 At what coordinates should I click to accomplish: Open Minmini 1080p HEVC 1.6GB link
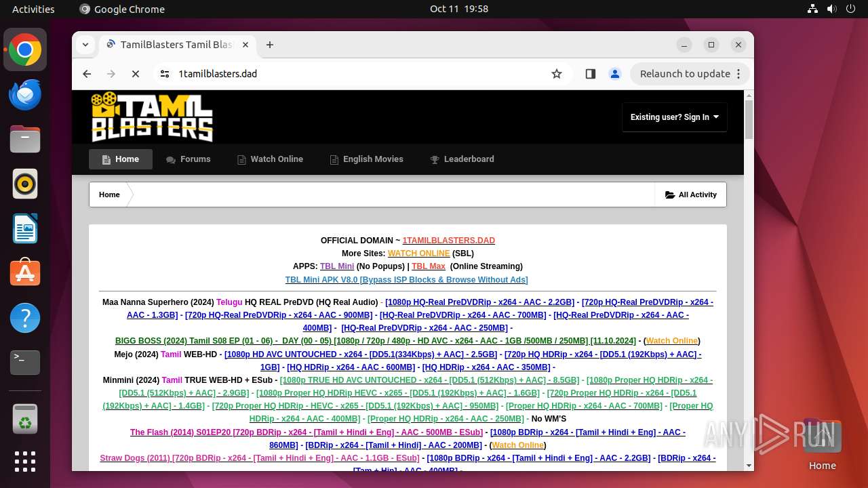398,393
